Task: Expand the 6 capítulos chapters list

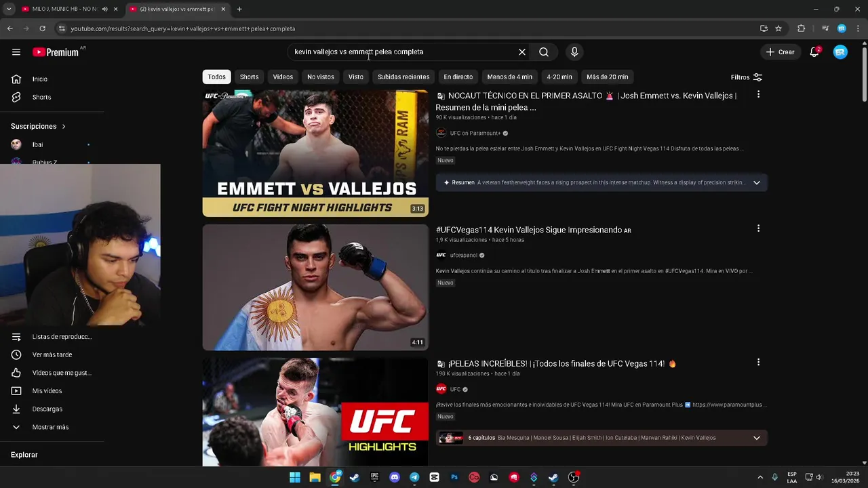Action: [757, 438]
